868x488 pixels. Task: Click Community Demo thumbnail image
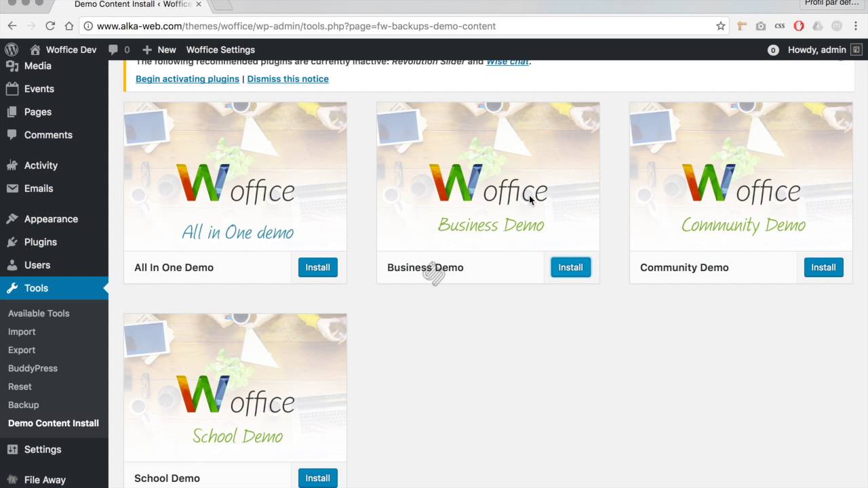pyautogui.click(x=741, y=176)
